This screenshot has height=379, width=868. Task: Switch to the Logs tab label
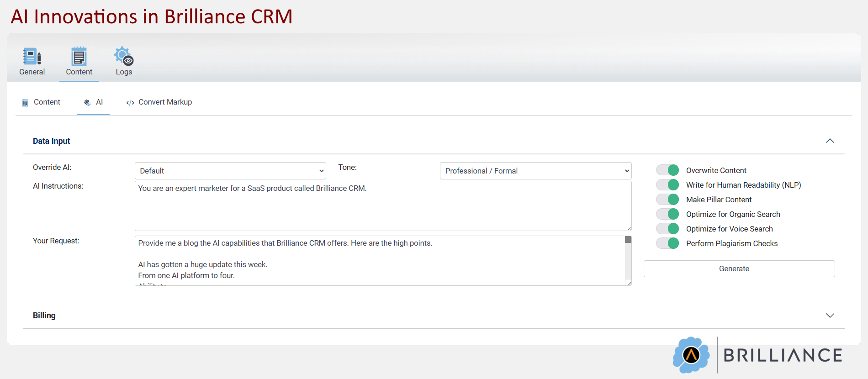click(x=124, y=72)
